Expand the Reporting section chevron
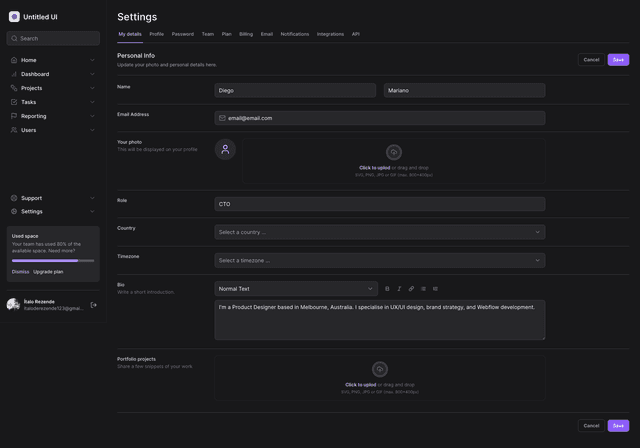The image size is (640, 448). pyautogui.click(x=92, y=116)
